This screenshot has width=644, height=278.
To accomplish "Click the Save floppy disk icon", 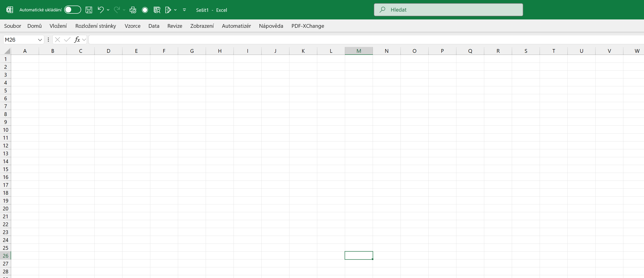I will tap(89, 10).
